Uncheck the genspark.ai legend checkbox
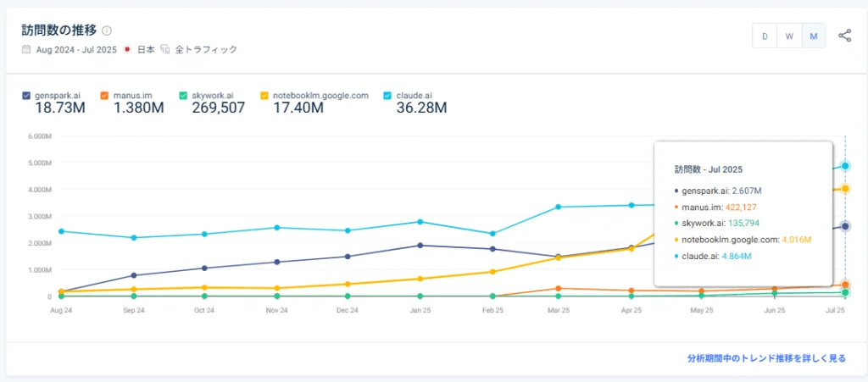The width and height of the screenshot is (868, 382). (26, 95)
